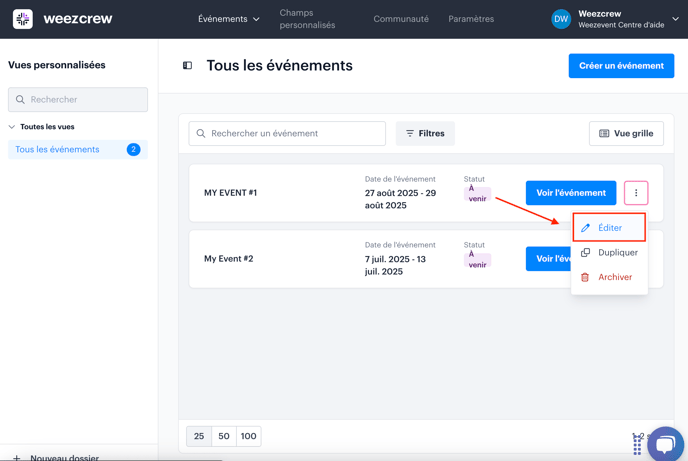Open the account dropdown chevron
The width and height of the screenshot is (688, 461).
click(676, 19)
